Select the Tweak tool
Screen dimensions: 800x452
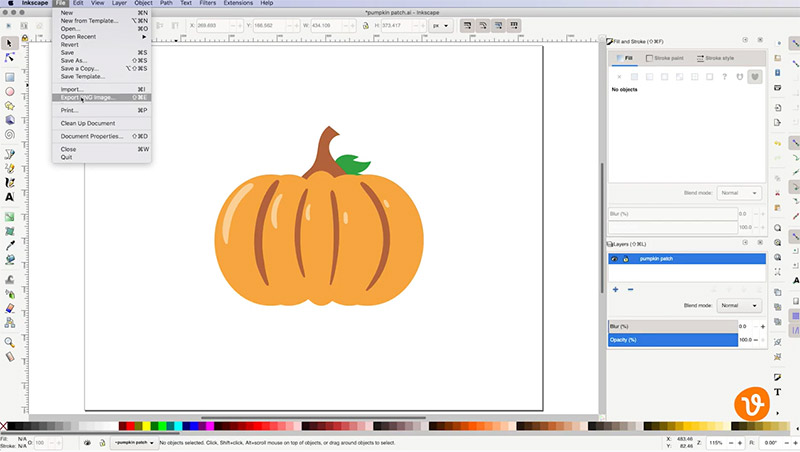pyautogui.click(x=9, y=280)
